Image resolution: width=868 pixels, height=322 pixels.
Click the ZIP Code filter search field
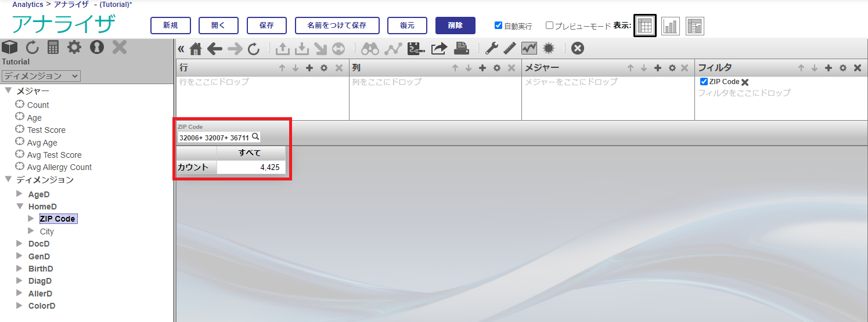pyautogui.click(x=215, y=138)
